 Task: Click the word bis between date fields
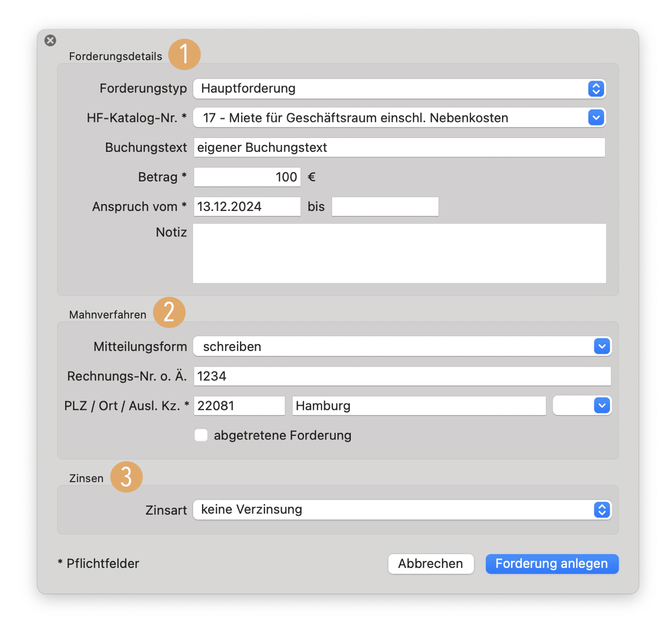(316, 206)
